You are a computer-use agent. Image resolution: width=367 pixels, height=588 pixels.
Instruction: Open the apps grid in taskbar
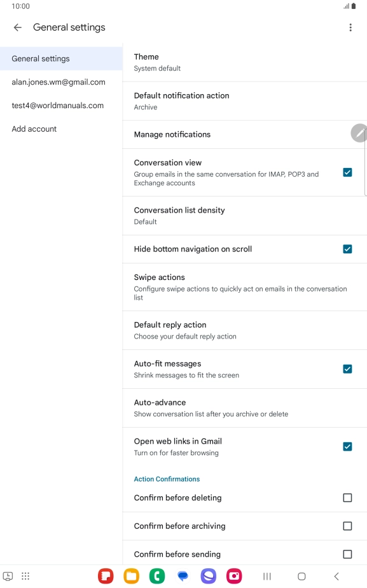point(25,576)
